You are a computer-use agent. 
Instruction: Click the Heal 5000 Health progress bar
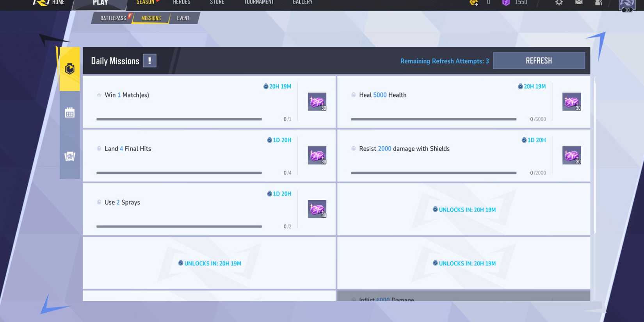(433, 119)
